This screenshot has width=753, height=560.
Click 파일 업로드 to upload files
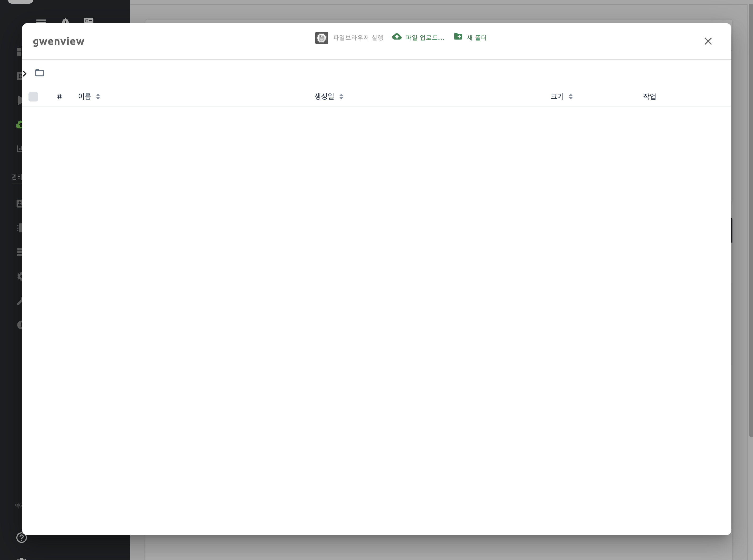coord(418,37)
